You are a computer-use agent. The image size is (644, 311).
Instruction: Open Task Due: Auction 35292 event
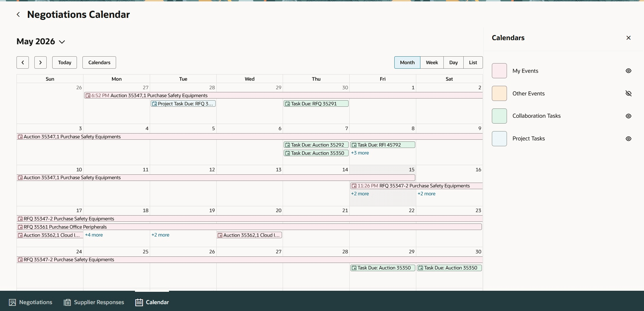pyautogui.click(x=316, y=145)
